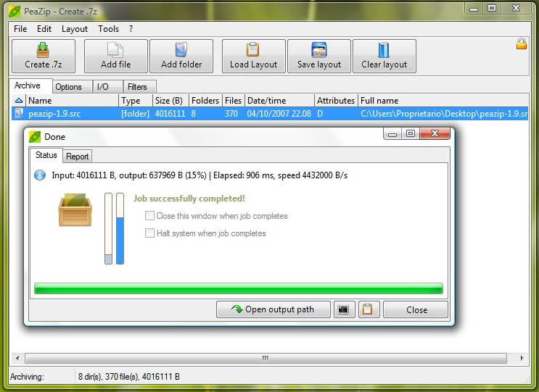Viewport: 539px width, 392px height.
Task: Click the PeaZip logo in the main title bar
Action: (x=15, y=12)
